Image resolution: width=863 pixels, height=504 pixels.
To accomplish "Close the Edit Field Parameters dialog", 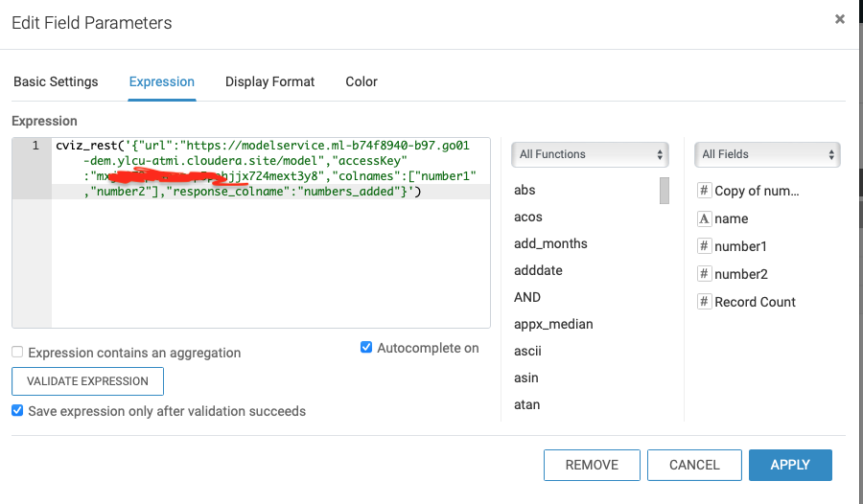I will point(840,19).
